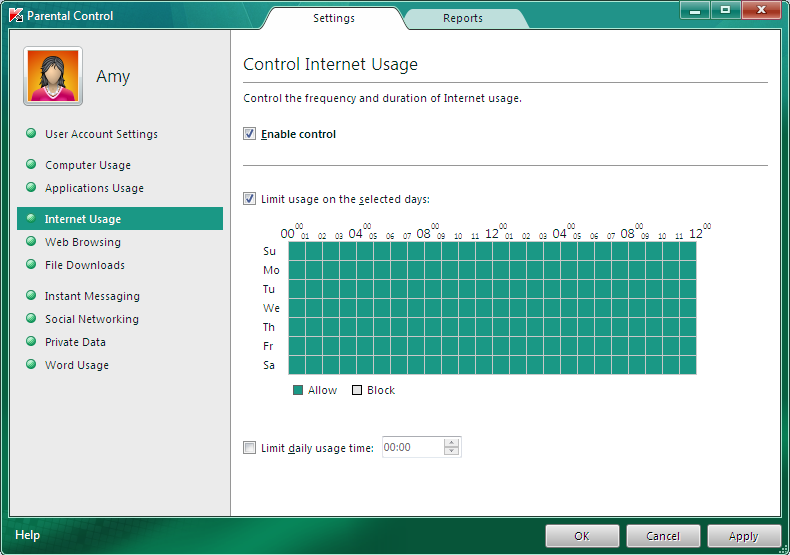Uncheck the Enable control checkbox
Screen dimensions: 790x555
coord(249,133)
